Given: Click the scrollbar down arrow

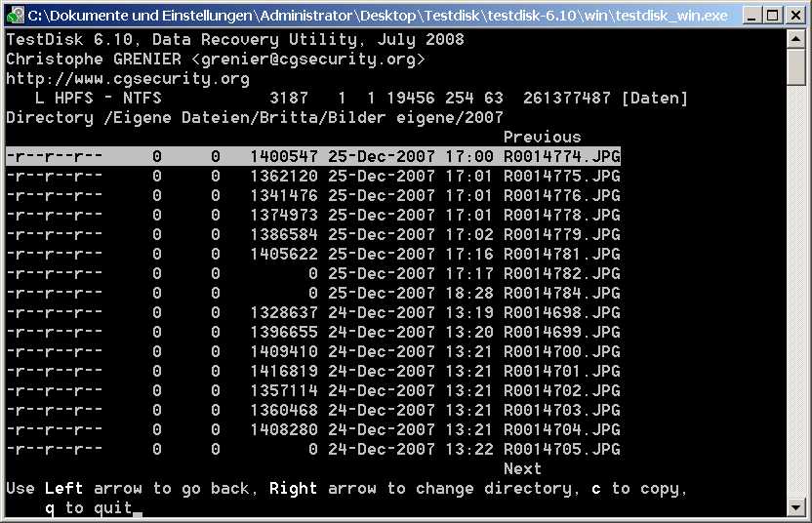Looking at the screenshot, I should 796,507.
